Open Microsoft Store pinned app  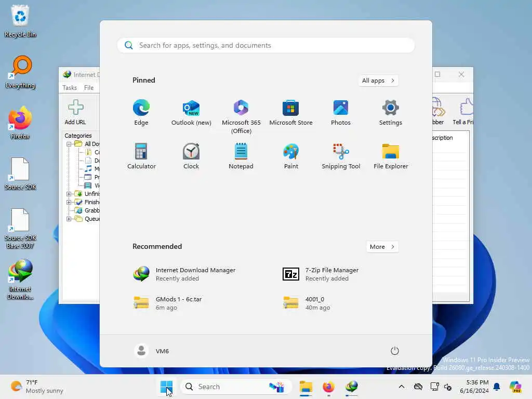(x=291, y=113)
